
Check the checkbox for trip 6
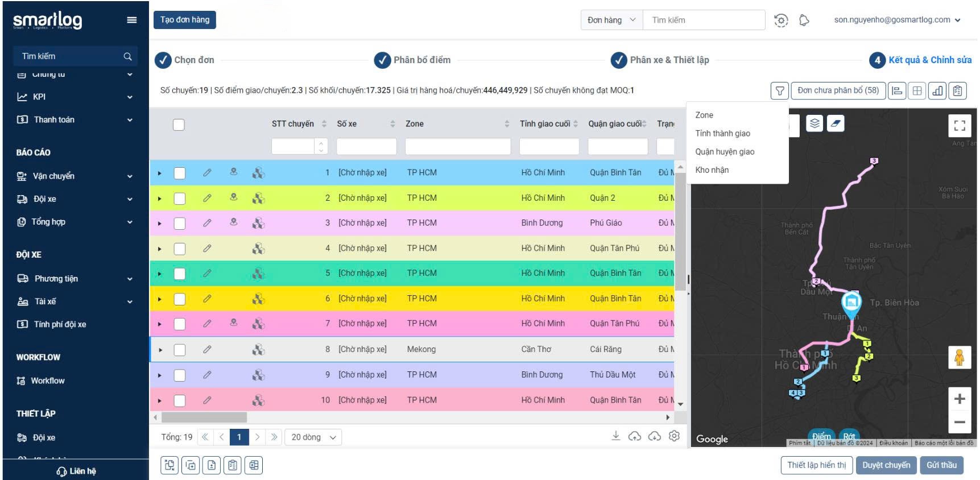pyautogui.click(x=179, y=299)
